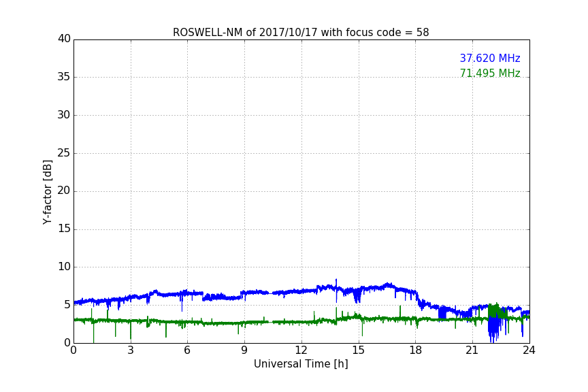
Task: Click the y-axis tick label 25
Action: coord(64,152)
